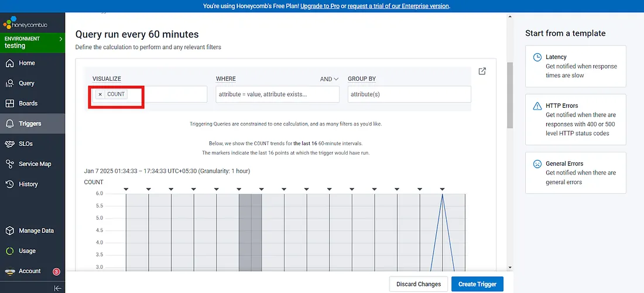Open the query in new window icon

tap(482, 71)
